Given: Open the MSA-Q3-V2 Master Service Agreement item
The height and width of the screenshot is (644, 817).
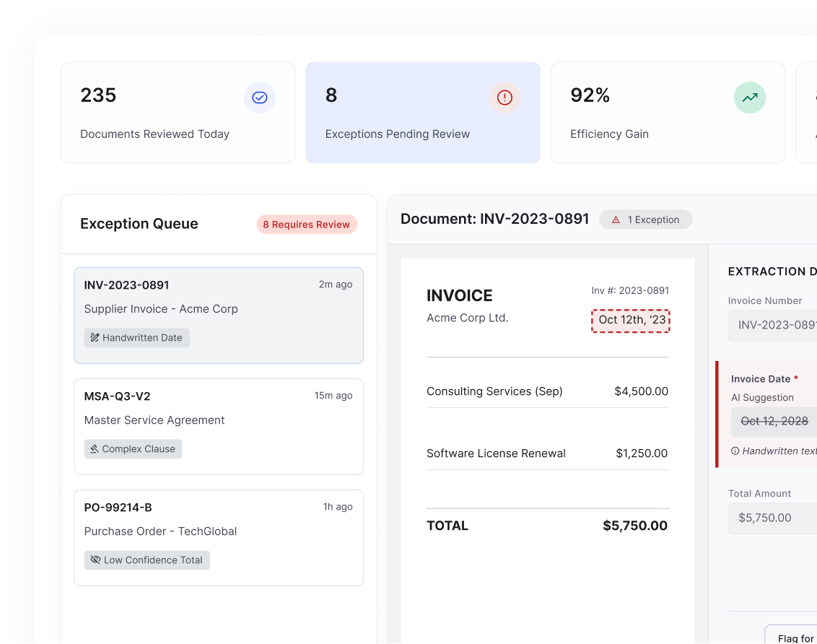Looking at the screenshot, I should [x=218, y=426].
